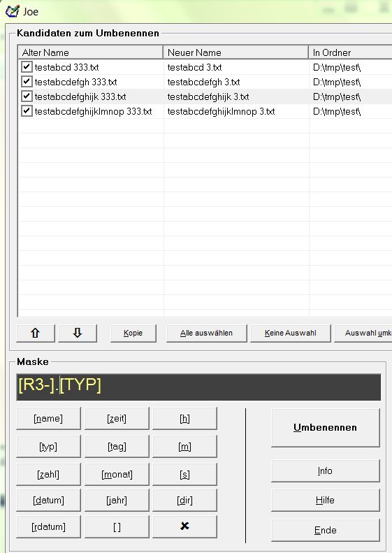
Task: Click into the Maske input field
Action: click(x=198, y=387)
